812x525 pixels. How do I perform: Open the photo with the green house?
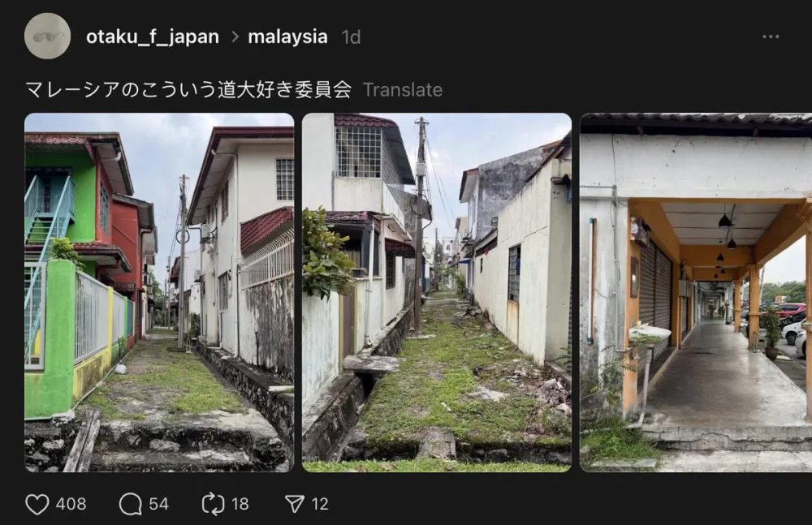159,293
